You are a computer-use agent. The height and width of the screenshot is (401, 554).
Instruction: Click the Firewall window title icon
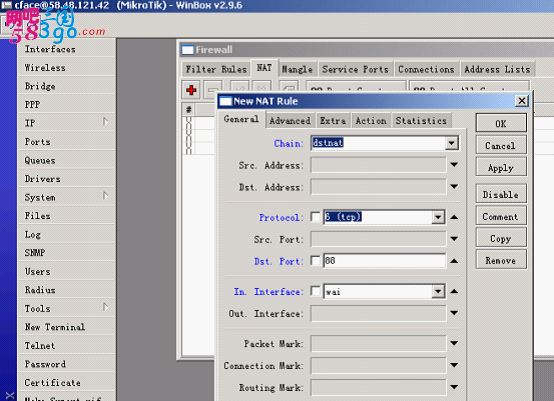[188, 50]
